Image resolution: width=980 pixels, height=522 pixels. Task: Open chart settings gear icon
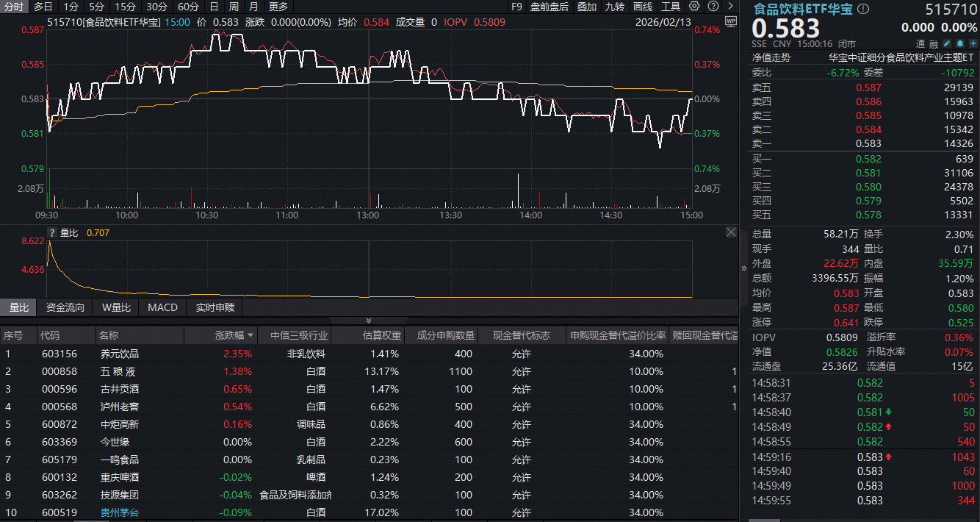tap(694, 7)
